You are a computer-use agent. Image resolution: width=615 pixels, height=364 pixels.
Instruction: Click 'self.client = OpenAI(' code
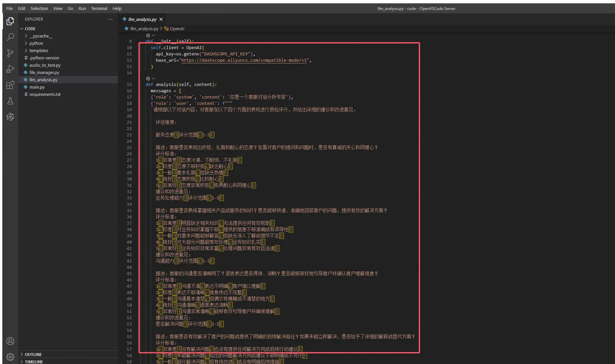(177, 47)
